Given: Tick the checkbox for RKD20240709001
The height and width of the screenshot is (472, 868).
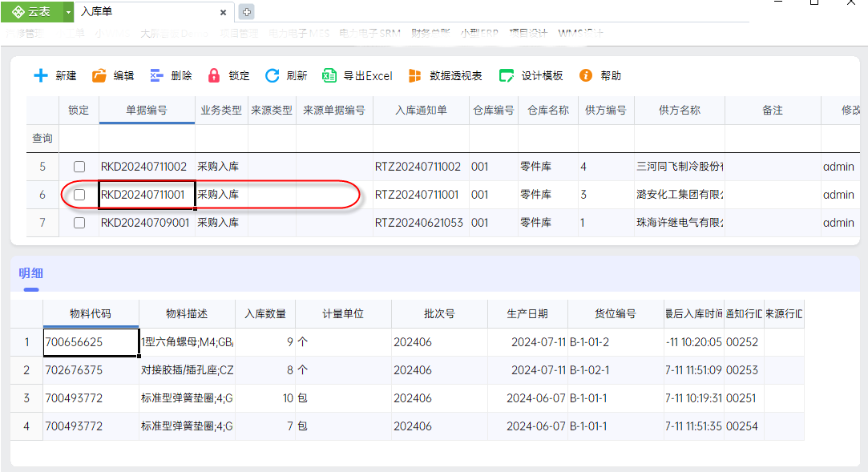Looking at the screenshot, I should coord(79,223).
